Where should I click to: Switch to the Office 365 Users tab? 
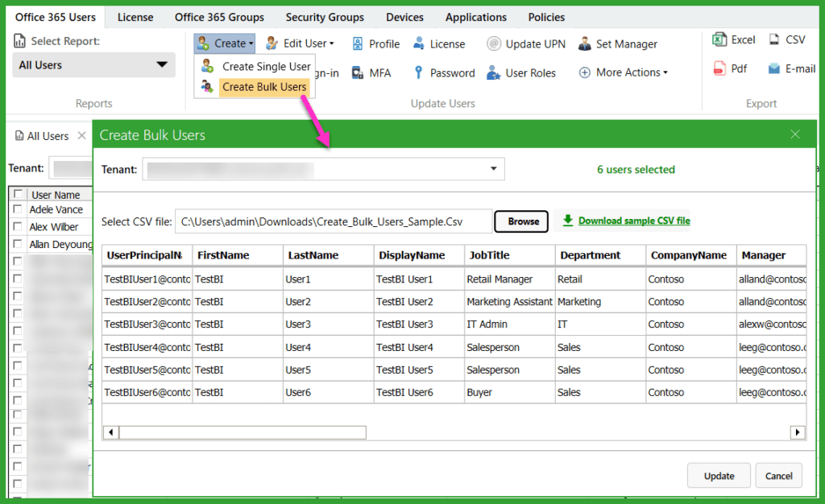[x=56, y=18]
